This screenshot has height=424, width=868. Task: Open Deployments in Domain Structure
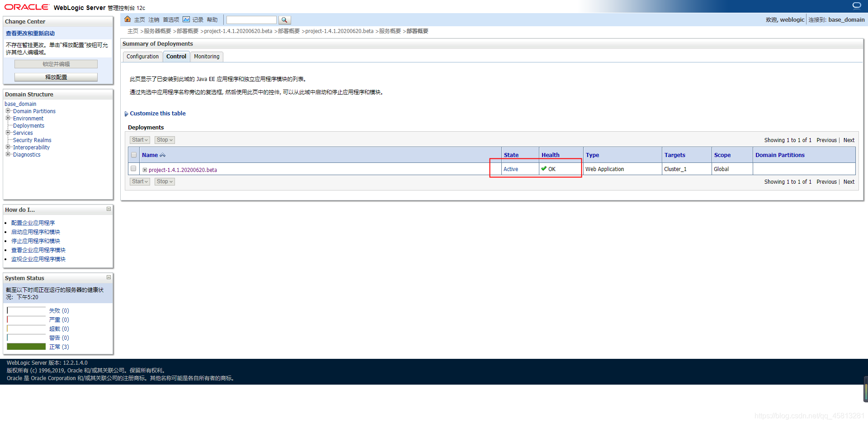[28, 126]
